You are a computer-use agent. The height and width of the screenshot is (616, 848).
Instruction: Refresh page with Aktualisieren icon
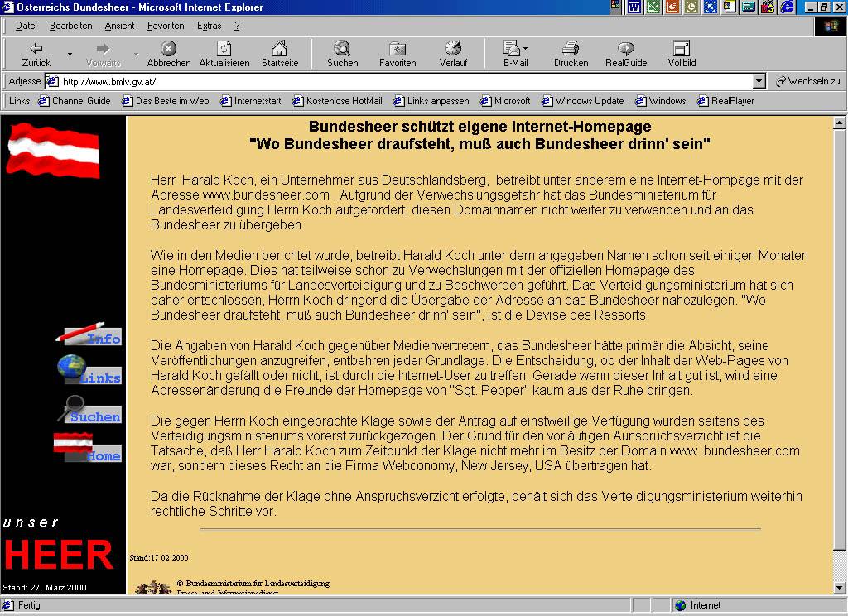click(224, 54)
